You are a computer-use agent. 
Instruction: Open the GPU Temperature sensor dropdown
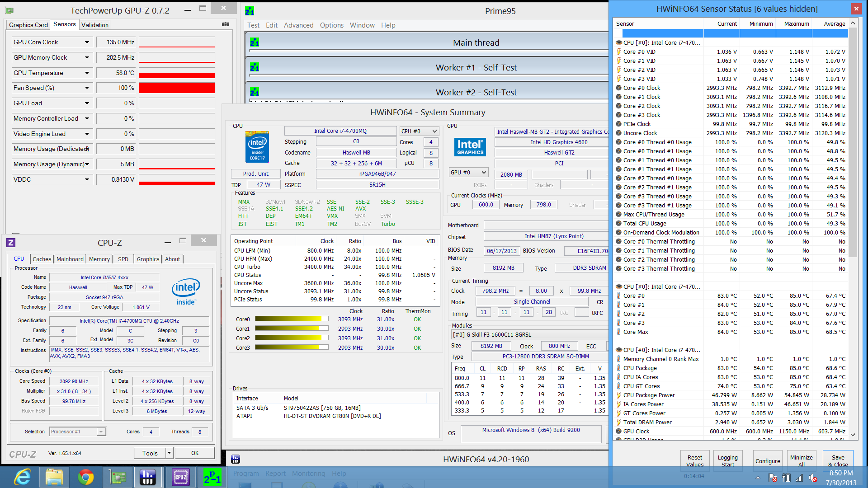87,73
